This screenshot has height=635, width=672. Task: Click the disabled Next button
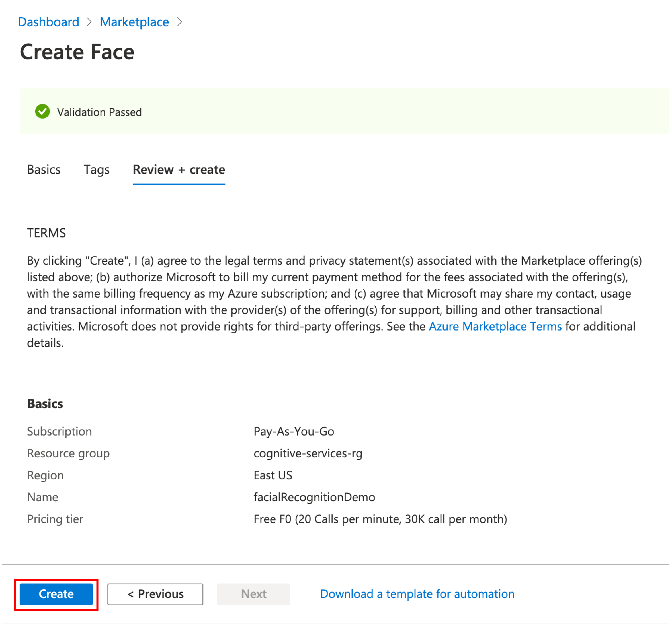click(x=253, y=594)
